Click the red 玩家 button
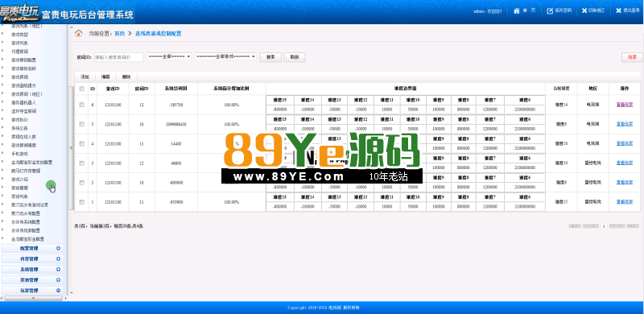 632,57
